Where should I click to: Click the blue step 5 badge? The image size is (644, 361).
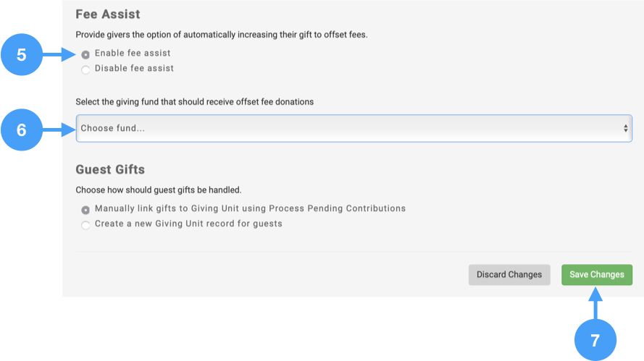coord(22,54)
